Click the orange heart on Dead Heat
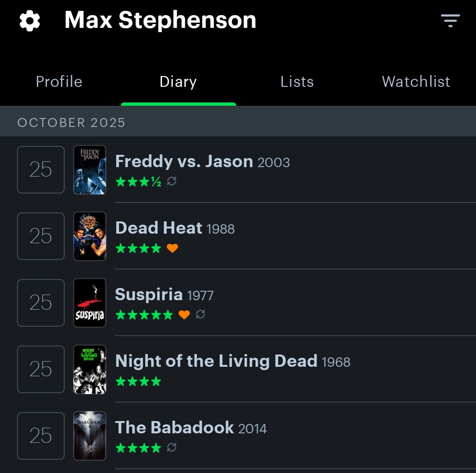Viewport: 476px width, 473px height. 172,248
